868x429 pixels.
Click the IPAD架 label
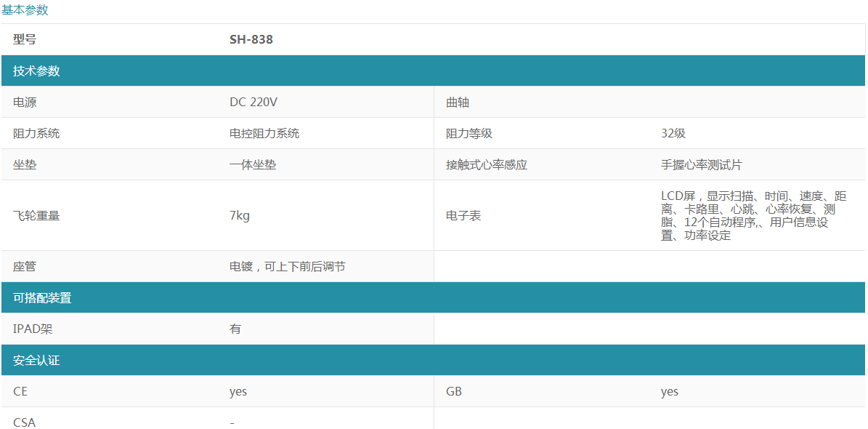click(33, 329)
